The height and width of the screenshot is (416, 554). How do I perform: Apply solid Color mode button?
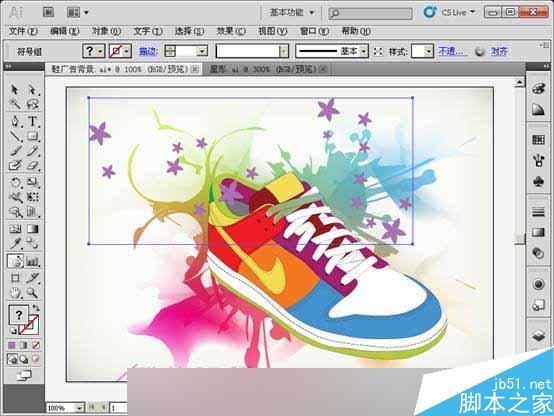click(12, 345)
